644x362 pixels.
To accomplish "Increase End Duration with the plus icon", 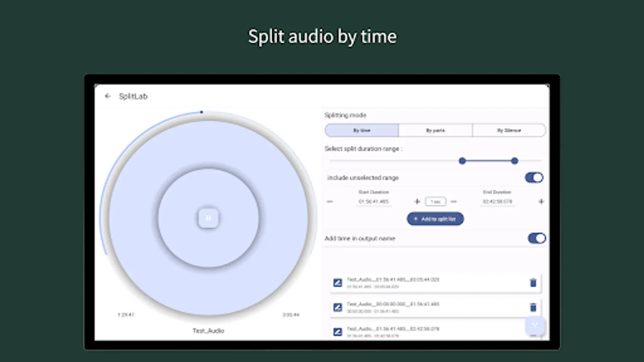I will click(541, 202).
